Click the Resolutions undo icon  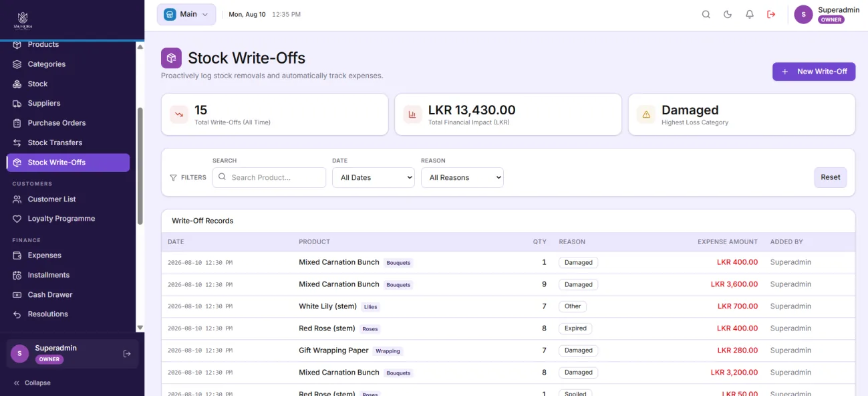[17, 314]
